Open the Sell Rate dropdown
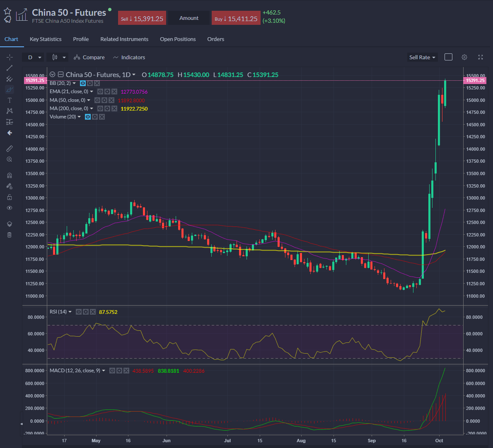 pyautogui.click(x=422, y=57)
